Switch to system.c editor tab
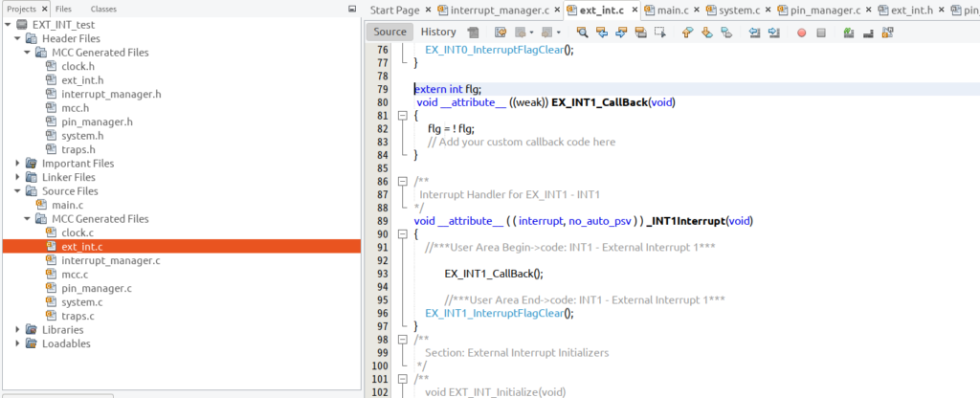The width and height of the screenshot is (980, 398). [740, 10]
